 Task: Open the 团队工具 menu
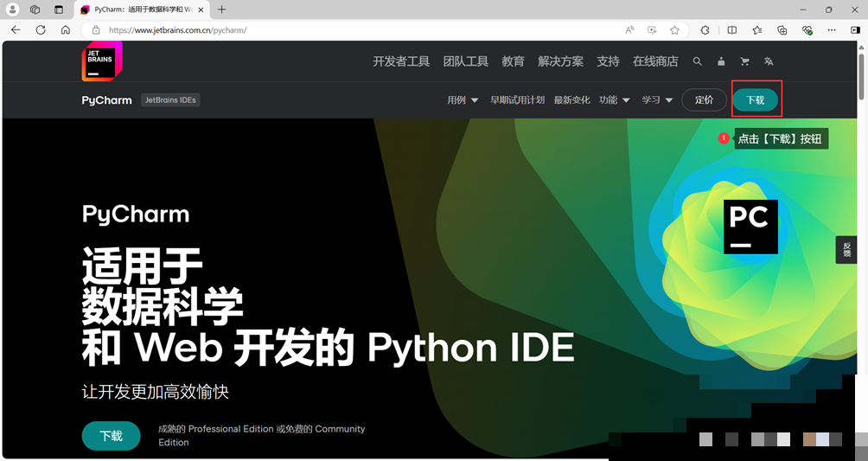click(465, 61)
